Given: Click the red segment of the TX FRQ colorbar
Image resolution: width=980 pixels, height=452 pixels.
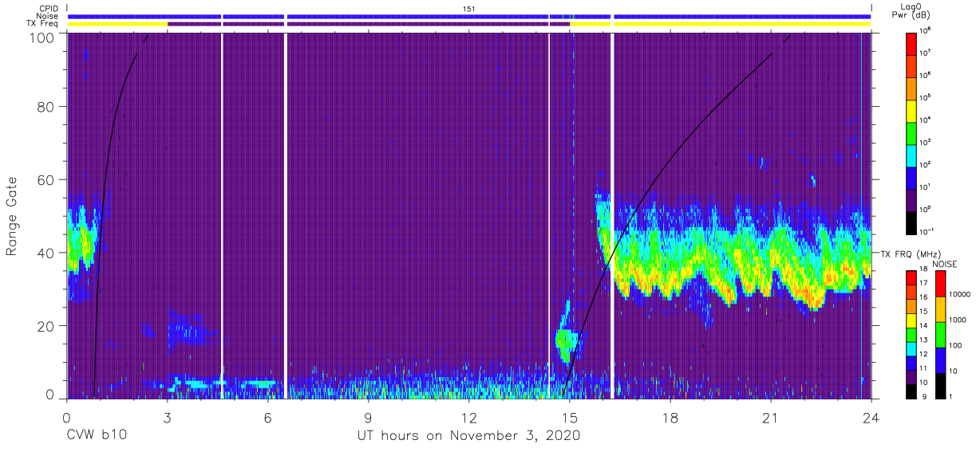Looking at the screenshot, I should click(912, 277).
